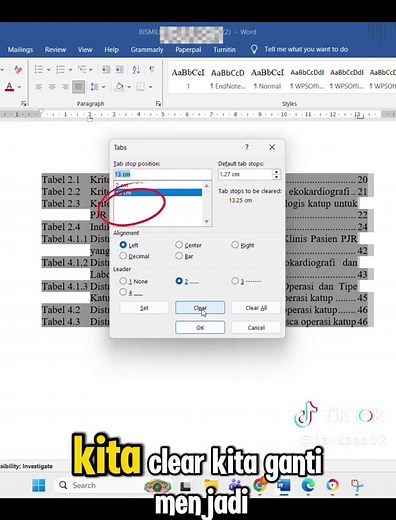Select the Decimal alignment radio button
Viewport: 396px width, 520px height.
[x=123, y=256]
